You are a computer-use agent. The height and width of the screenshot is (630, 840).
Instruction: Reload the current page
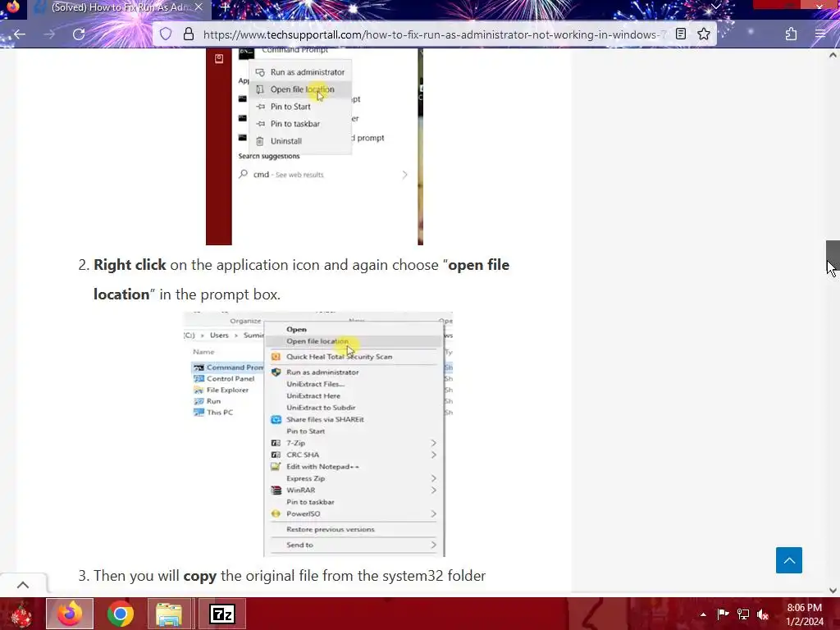coord(79,34)
